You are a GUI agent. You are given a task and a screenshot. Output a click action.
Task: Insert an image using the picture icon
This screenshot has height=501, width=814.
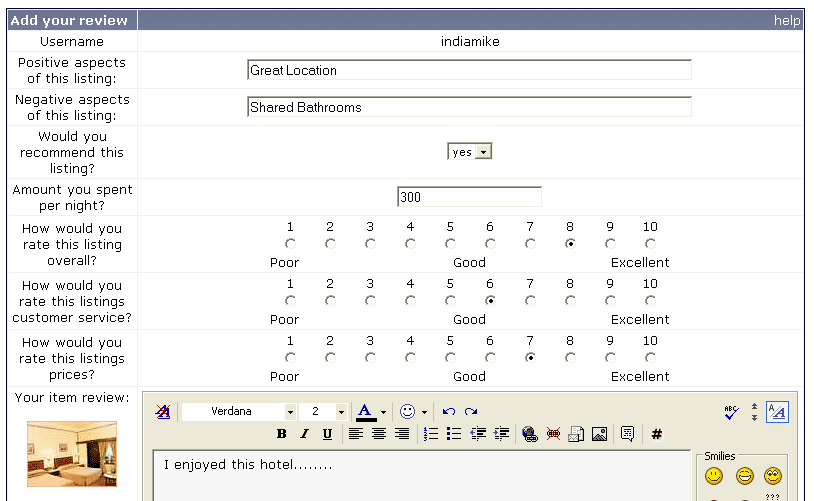[599, 434]
